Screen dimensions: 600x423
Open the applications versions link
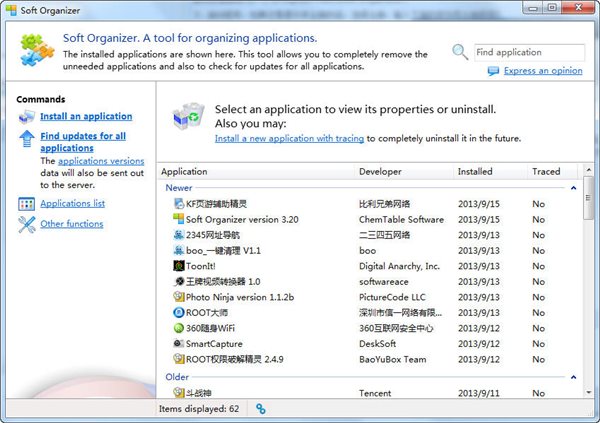pos(101,161)
